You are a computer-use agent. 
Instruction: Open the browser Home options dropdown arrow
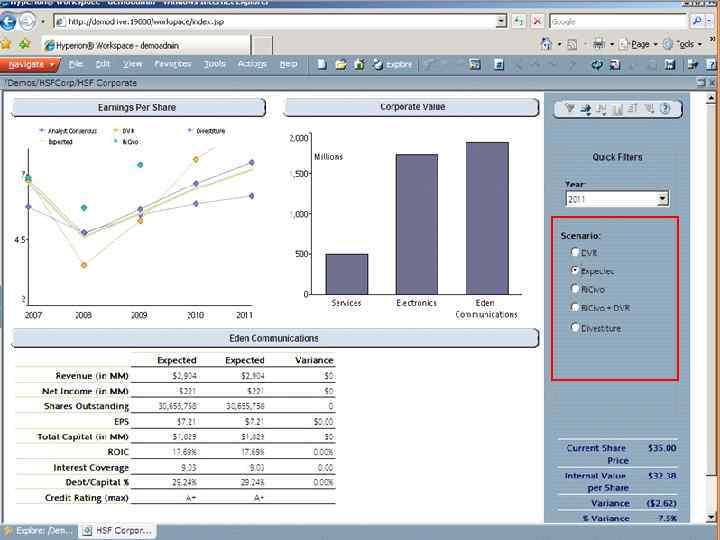[x=559, y=45]
